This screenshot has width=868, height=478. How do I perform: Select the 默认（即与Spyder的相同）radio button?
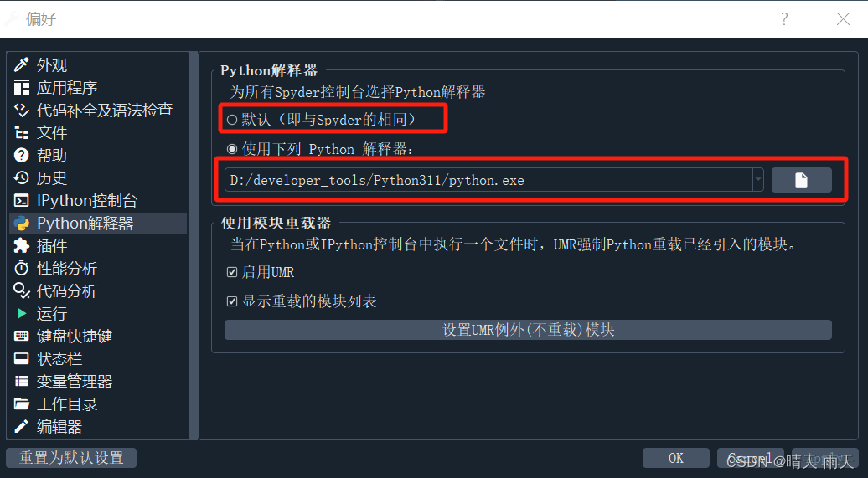[232, 120]
